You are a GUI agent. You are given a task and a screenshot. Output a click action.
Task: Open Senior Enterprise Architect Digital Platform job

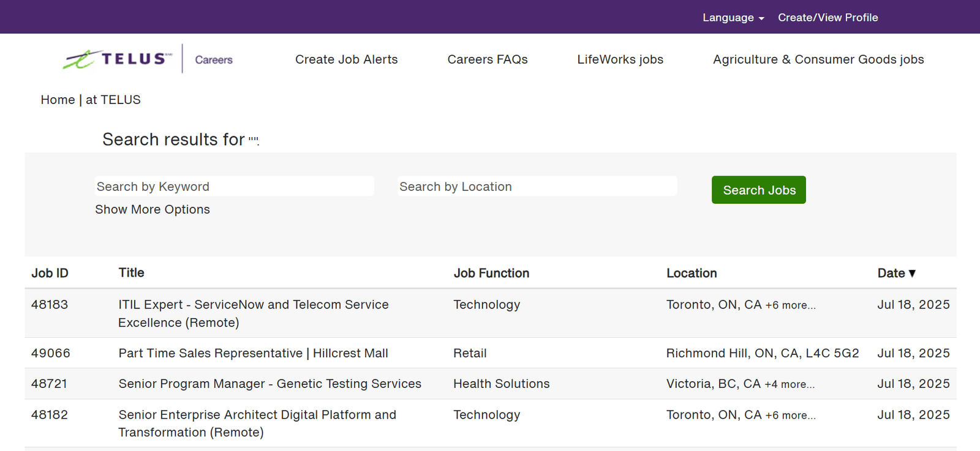coord(257,423)
